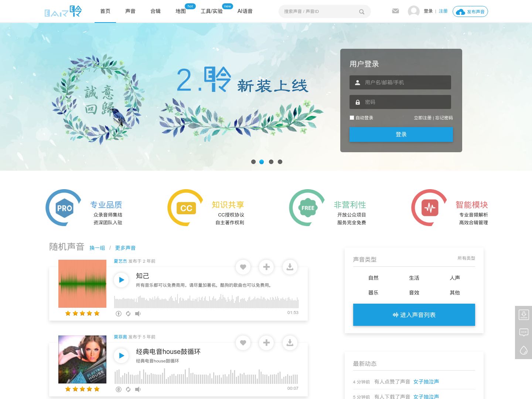Click the 进入声音列表 button

414,315
